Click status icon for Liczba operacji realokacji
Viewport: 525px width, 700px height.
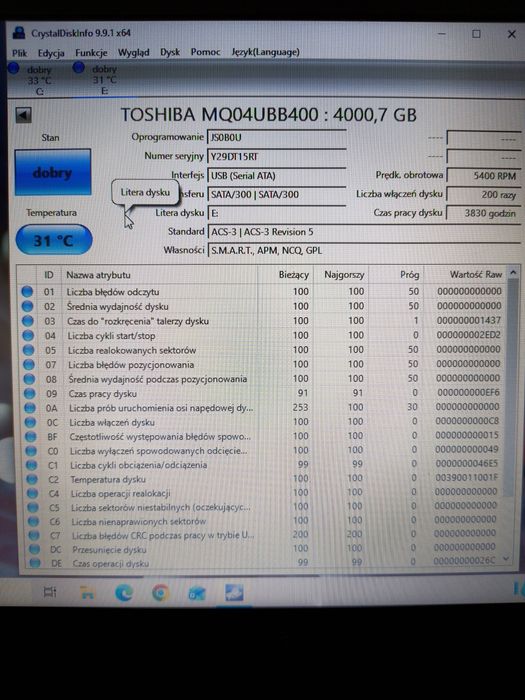pyautogui.click(x=33, y=493)
